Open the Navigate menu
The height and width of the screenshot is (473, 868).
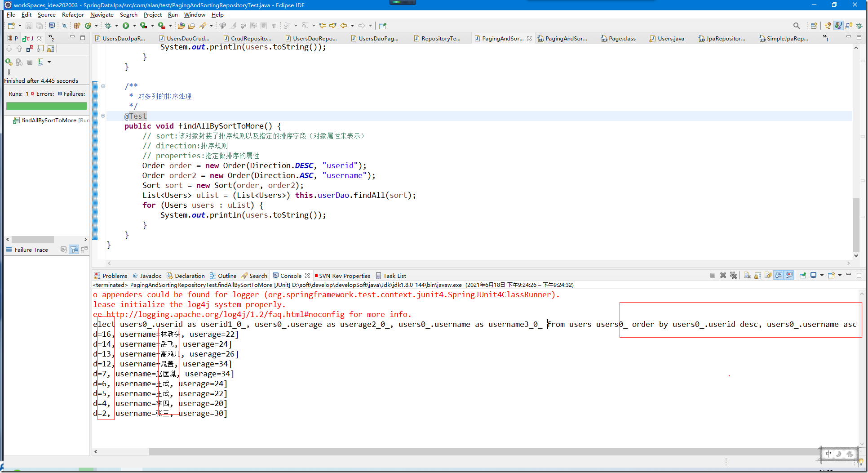(102, 14)
